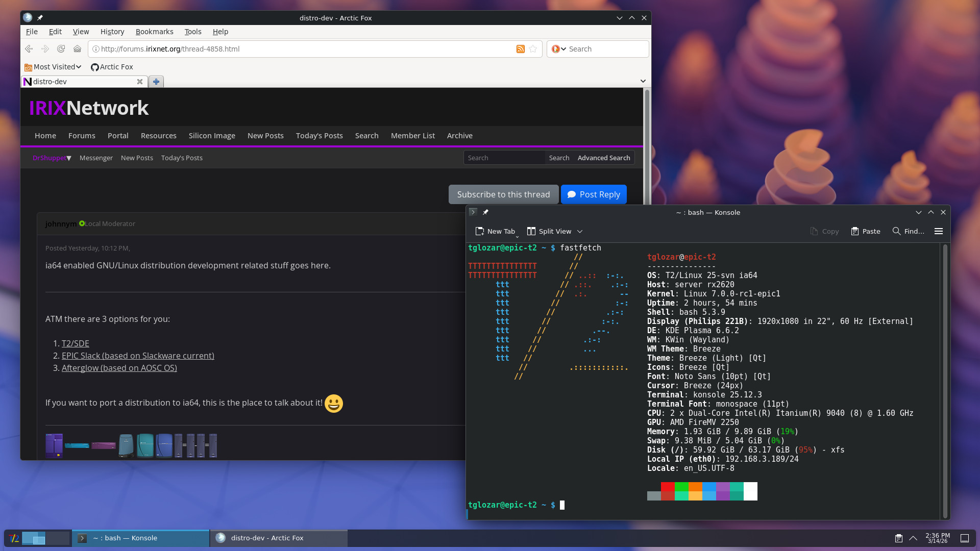
Task: Open the T2/SDE link
Action: point(76,343)
